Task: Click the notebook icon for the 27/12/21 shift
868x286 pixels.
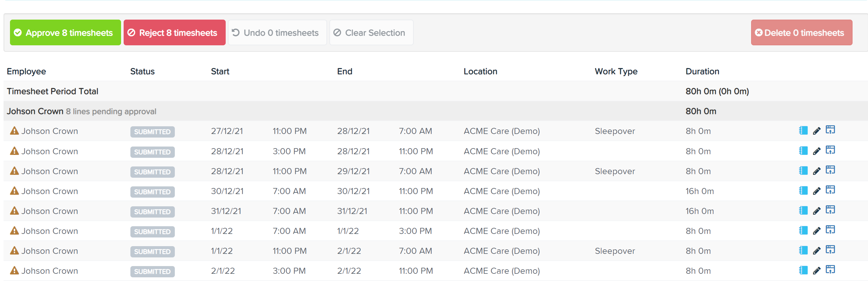Action: click(x=803, y=130)
